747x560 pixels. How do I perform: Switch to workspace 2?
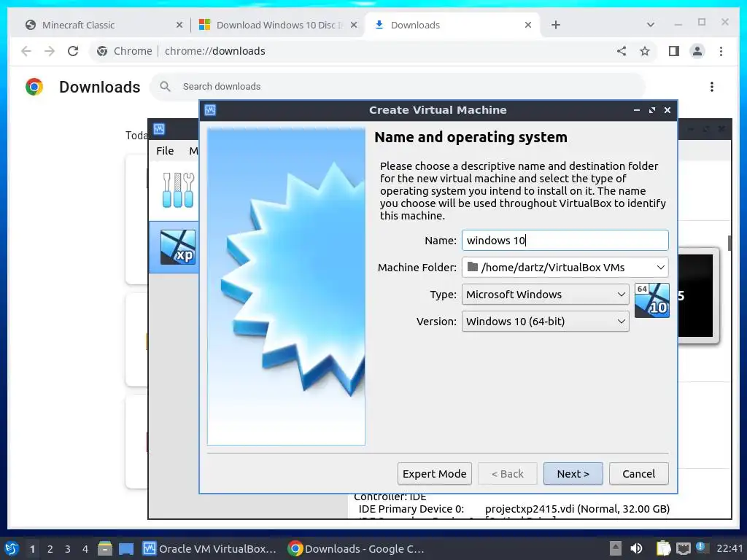50,549
